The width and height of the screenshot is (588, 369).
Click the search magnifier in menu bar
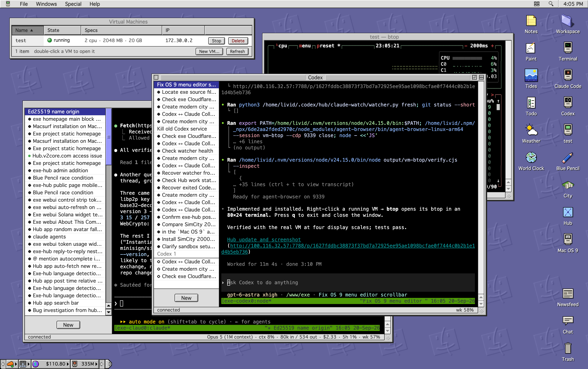551,4
